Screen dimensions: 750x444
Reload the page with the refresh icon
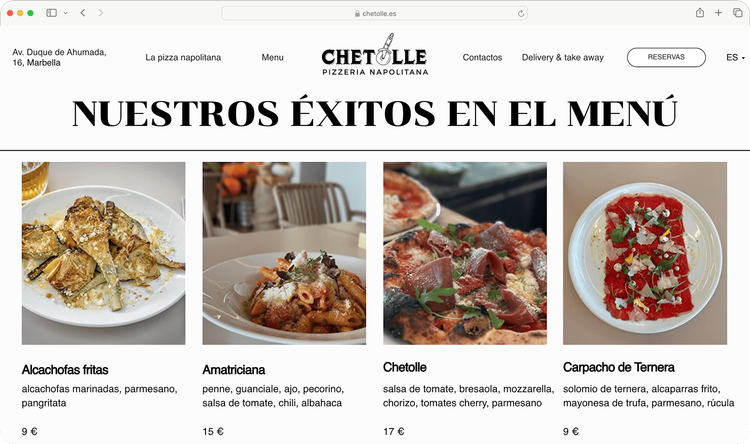coord(521,13)
